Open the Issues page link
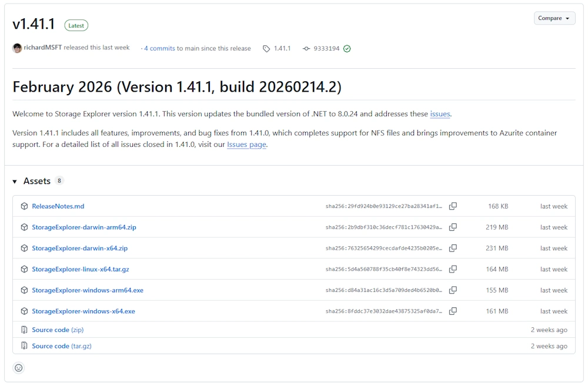The image size is (588, 386). click(246, 145)
